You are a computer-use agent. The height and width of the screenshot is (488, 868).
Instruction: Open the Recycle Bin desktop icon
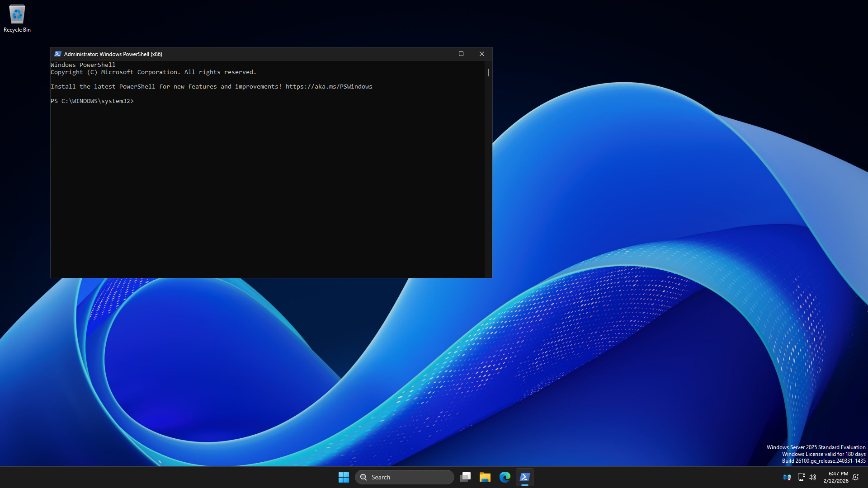[x=17, y=18]
